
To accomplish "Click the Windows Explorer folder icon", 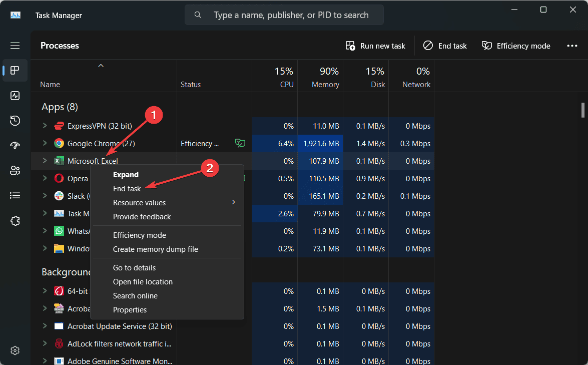I will [x=59, y=248].
